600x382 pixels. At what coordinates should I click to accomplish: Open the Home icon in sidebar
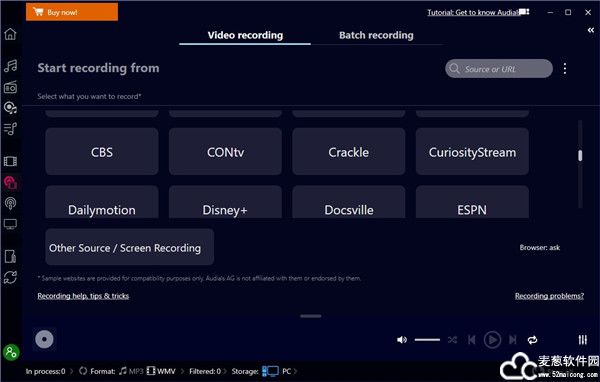(x=10, y=34)
